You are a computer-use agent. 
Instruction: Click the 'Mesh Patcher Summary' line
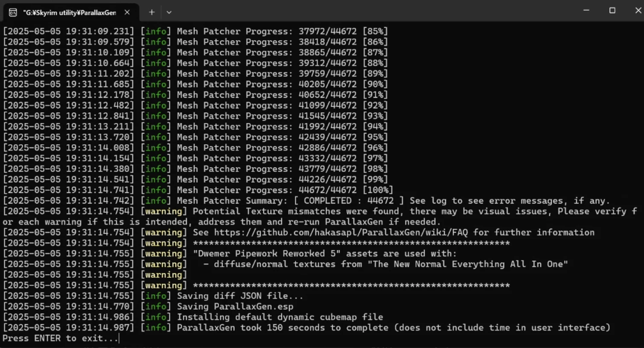[306, 201]
